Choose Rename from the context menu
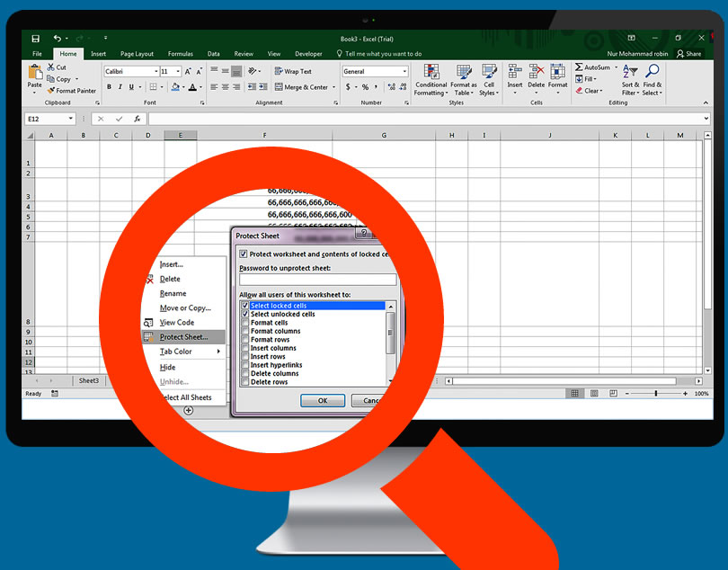The height and width of the screenshot is (570, 728). point(173,294)
